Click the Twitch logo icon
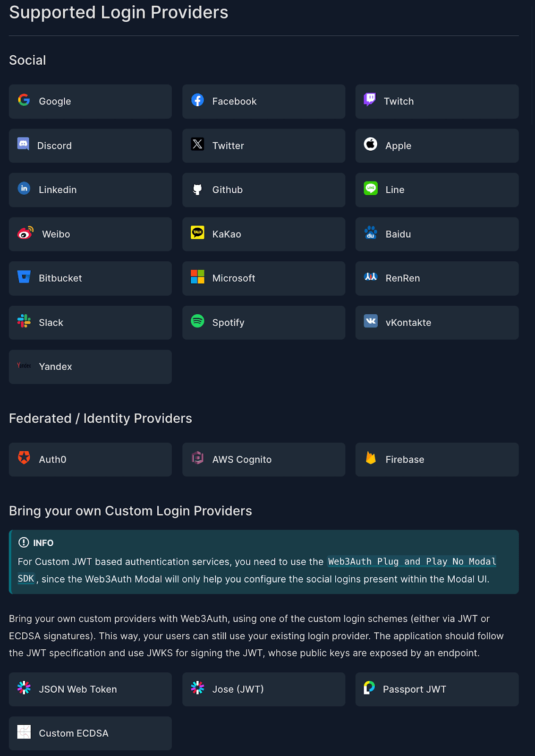The height and width of the screenshot is (756, 535). [370, 99]
